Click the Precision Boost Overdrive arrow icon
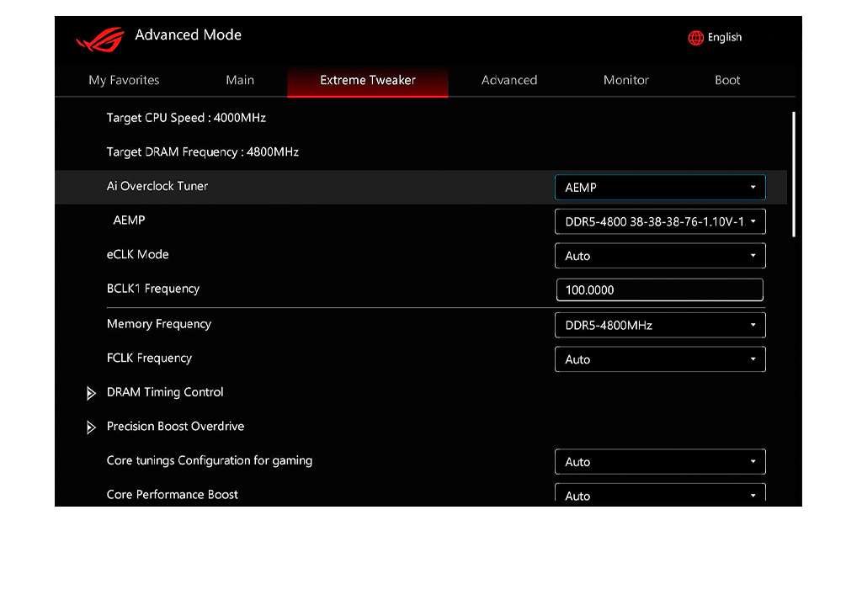The image size is (862, 616). 92,427
